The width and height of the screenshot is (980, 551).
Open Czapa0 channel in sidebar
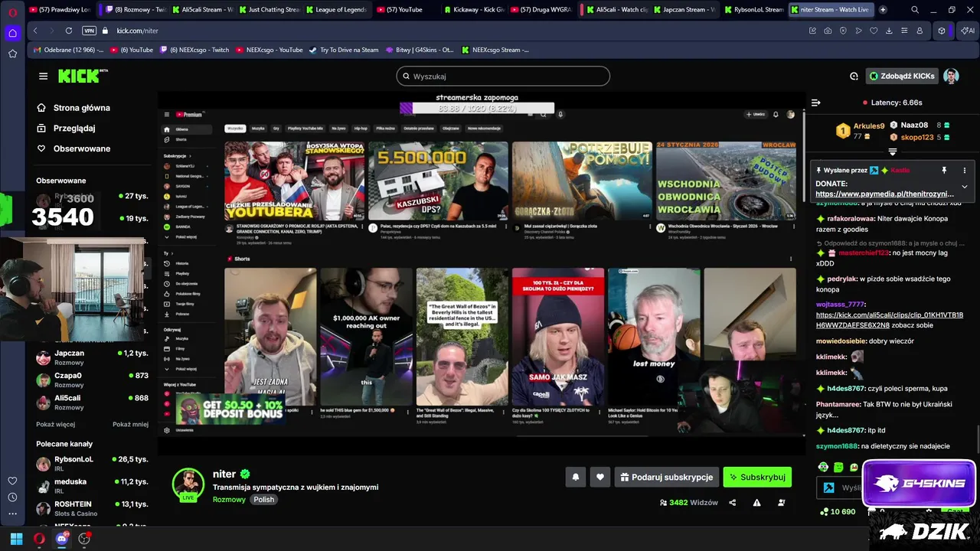(x=92, y=380)
